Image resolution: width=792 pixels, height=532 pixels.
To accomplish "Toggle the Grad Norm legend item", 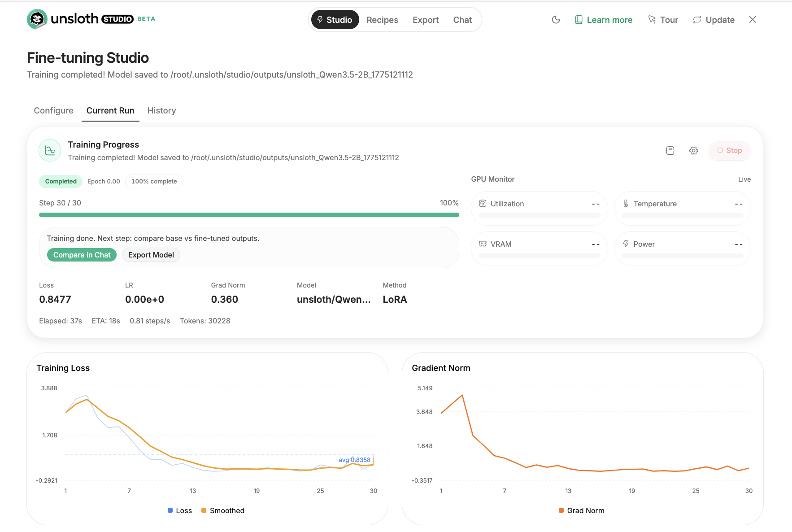I will coord(581,510).
